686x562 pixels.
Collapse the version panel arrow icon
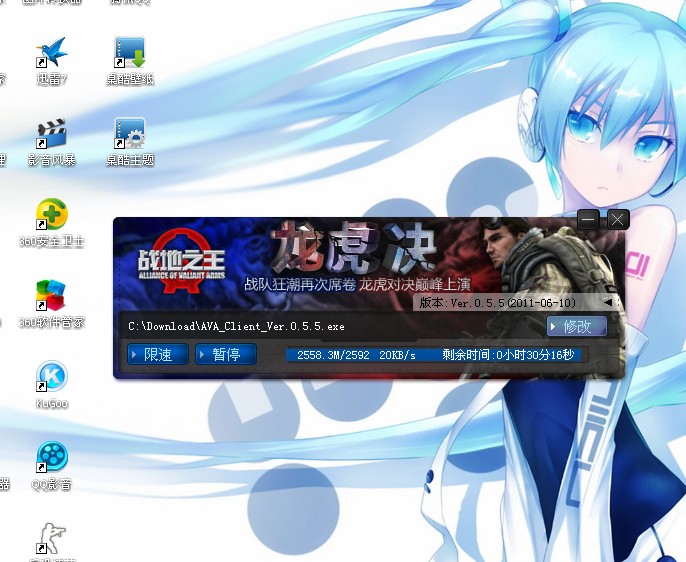pyautogui.click(x=608, y=302)
